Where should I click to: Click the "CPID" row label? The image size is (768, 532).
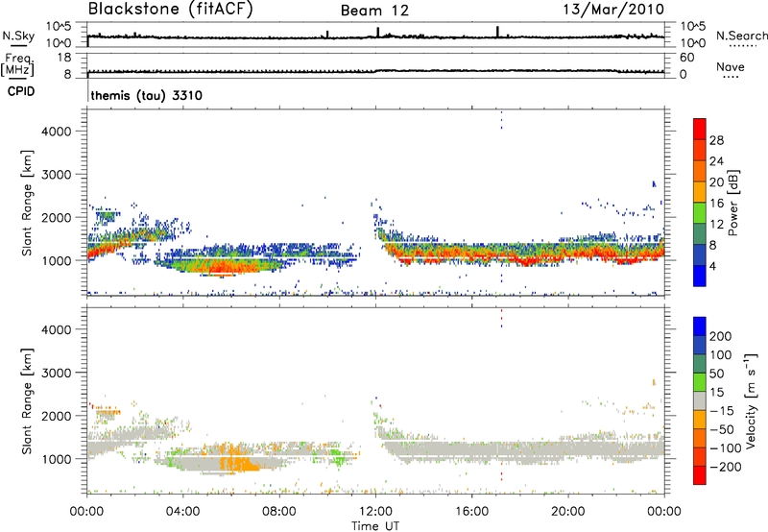[21, 91]
